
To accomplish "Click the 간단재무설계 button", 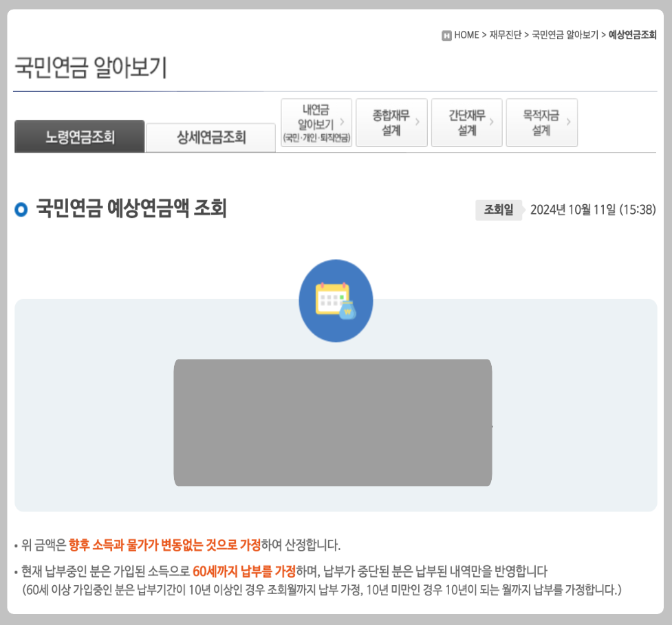I will point(466,122).
